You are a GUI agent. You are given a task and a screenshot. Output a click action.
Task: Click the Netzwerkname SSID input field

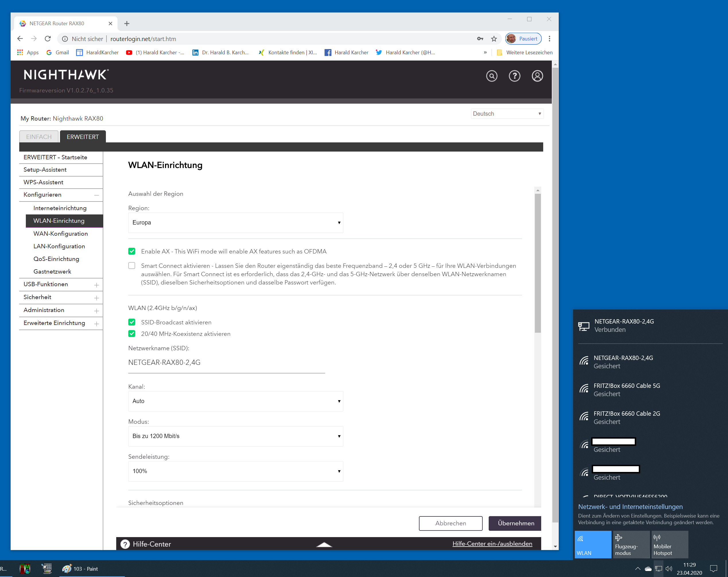coord(226,363)
